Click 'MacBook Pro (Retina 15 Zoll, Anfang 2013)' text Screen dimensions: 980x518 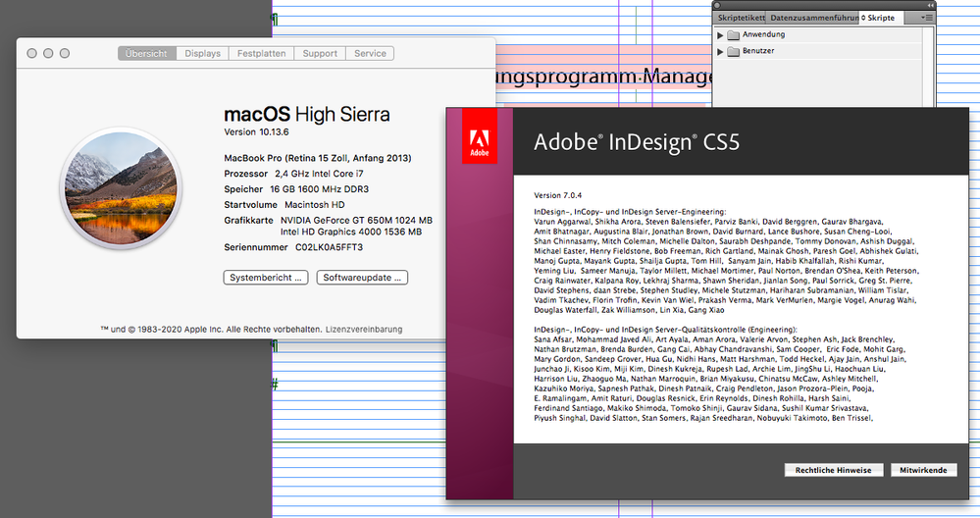(x=318, y=158)
